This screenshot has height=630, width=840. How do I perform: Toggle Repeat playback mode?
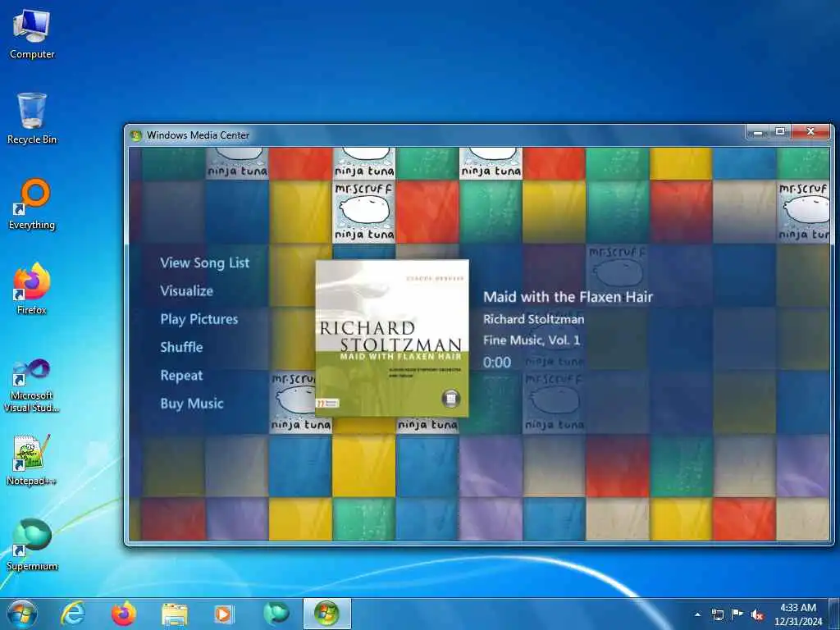(181, 376)
